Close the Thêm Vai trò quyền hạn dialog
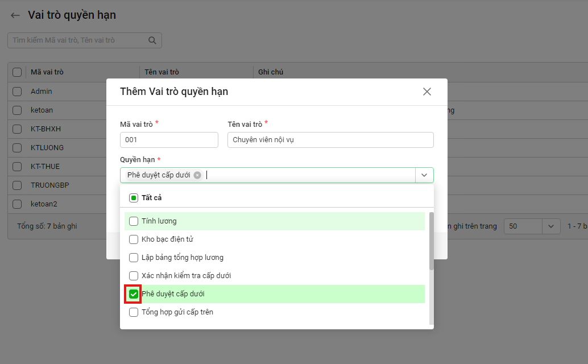The image size is (588, 364). point(426,92)
